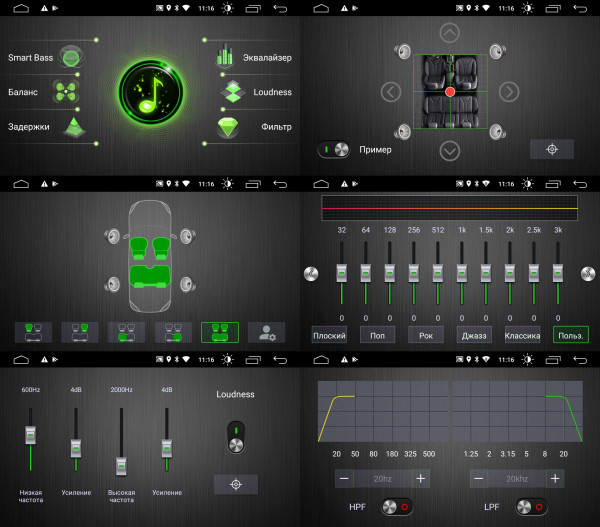The width and height of the screenshot is (600, 527).
Task: Increase the LPF 20khz frequency with plus
Action: pyautogui.click(x=555, y=478)
